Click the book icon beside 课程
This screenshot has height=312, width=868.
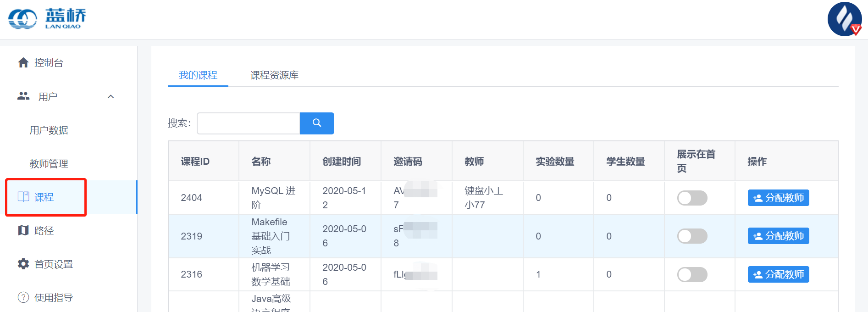[x=23, y=197]
